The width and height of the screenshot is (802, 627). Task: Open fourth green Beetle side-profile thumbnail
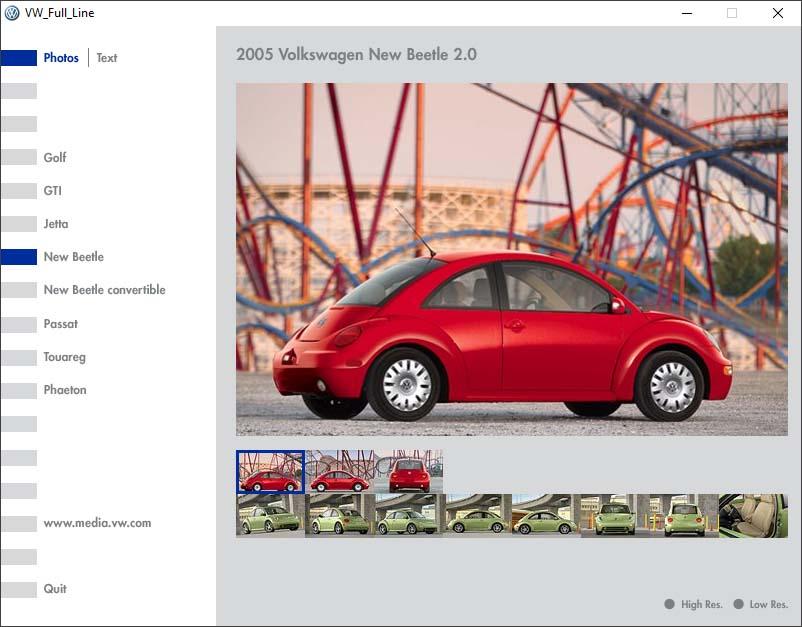click(x=478, y=516)
